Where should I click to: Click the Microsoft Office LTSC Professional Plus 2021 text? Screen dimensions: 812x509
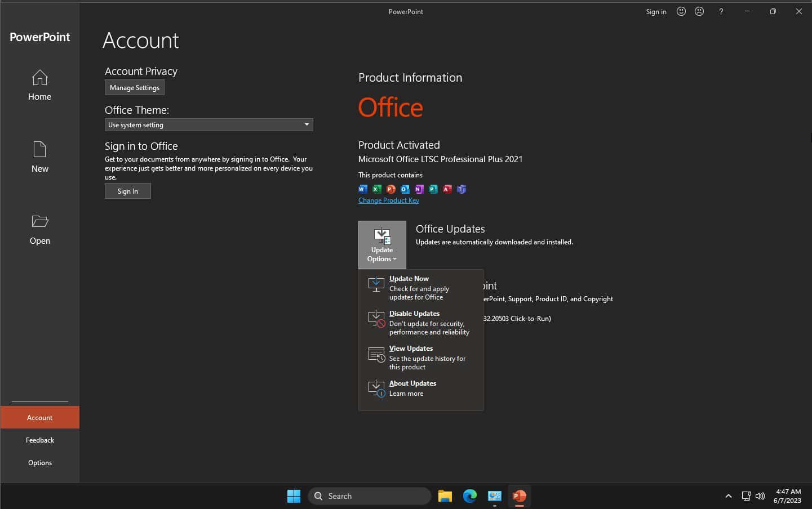[x=440, y=159]
